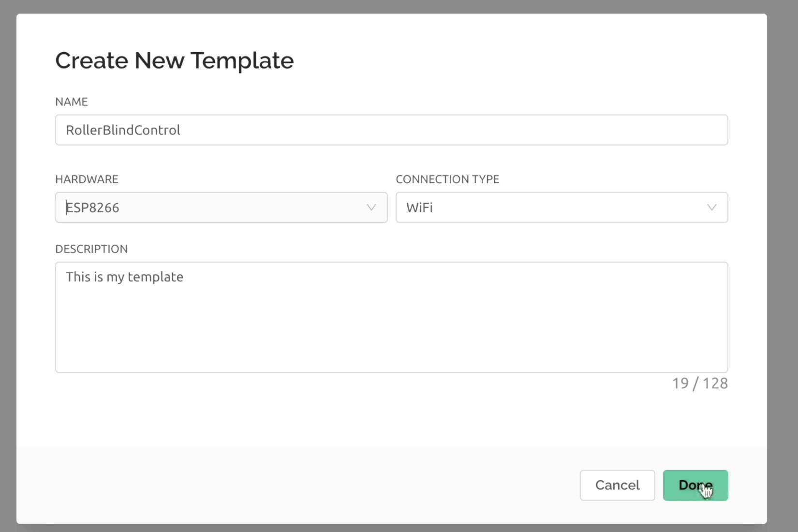The height and width of the screenshot is (532, 798).
Task: Click the DESCRIPTION field label
Action: [91, 249]
